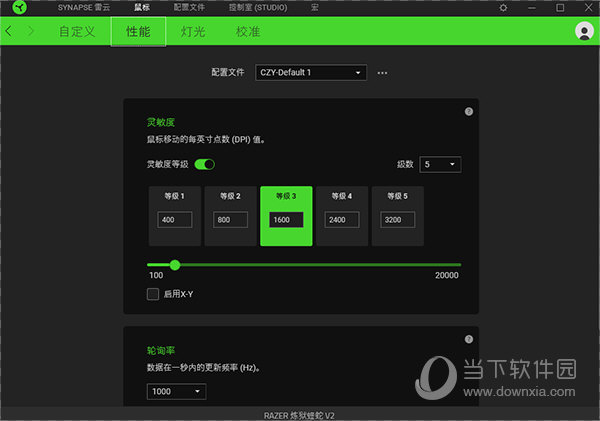Switch to the 校准 tab
Viewport: 600px width, 421px height.
coord(248,31)
